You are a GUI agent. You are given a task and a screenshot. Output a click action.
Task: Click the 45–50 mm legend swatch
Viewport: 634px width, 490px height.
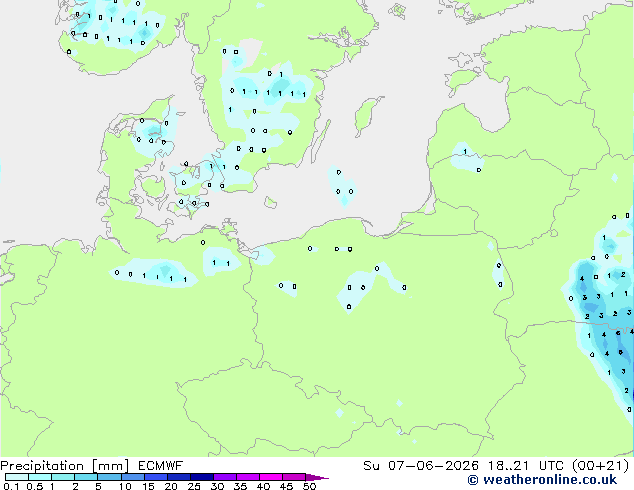[294, 477]
